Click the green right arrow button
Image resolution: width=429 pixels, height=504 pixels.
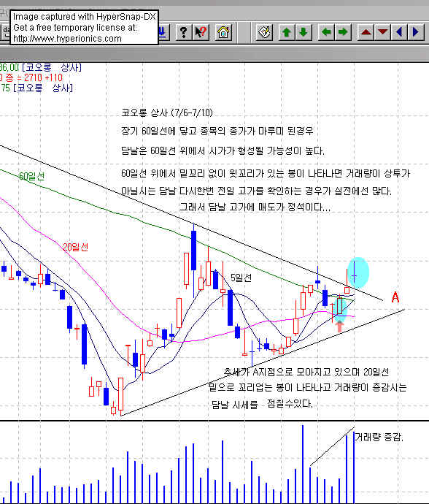[x=343, y=32]
